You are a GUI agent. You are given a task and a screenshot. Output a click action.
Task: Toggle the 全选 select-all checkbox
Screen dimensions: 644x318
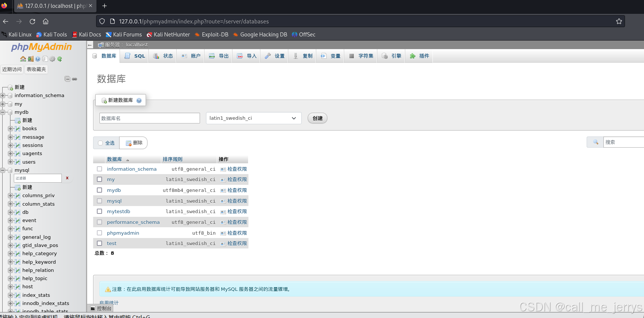[100, 143]
